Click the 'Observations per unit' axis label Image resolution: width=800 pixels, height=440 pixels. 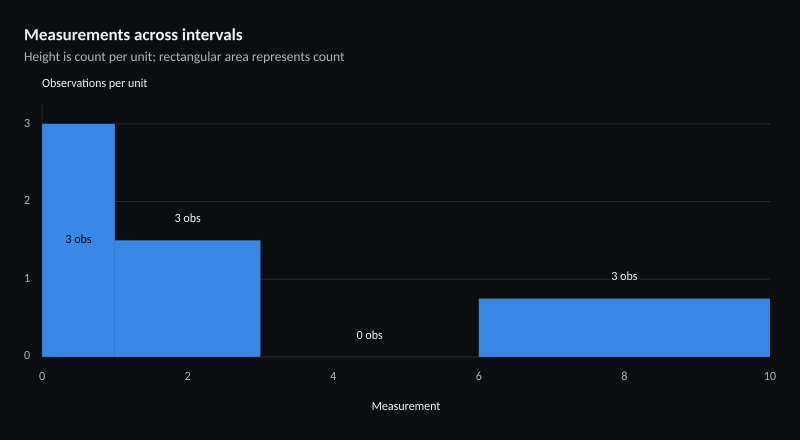point(94,83)
